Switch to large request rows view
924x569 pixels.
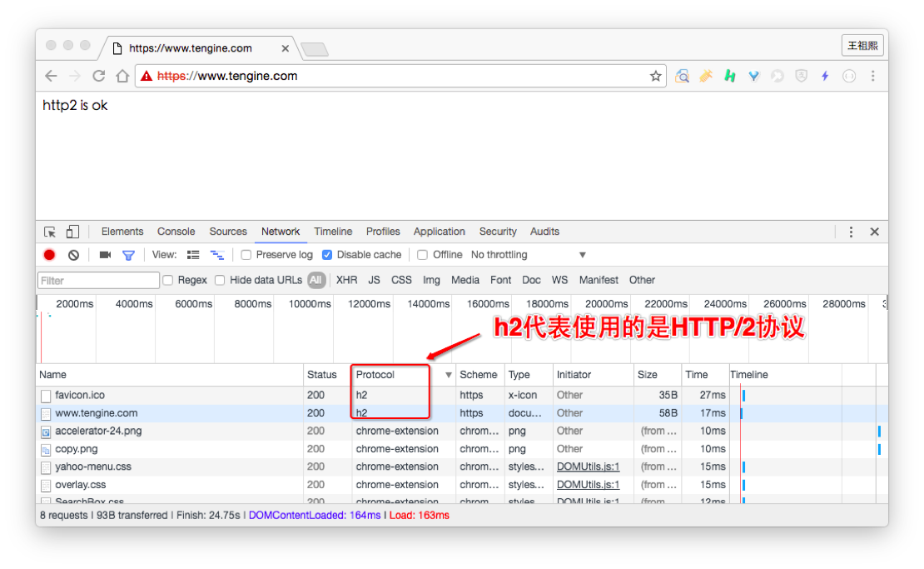tap(193, 255)
